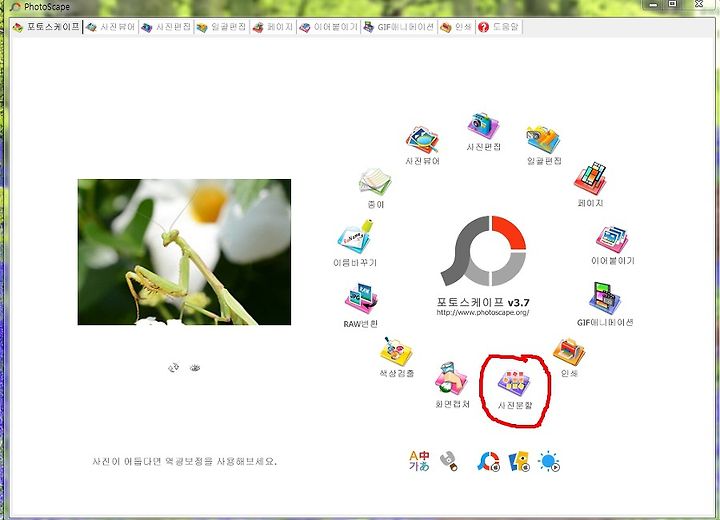Click the 포토스케이프 v3.7 title text
Image resolution: width=720 pixels, height=520 pixels.
point(483,302)
